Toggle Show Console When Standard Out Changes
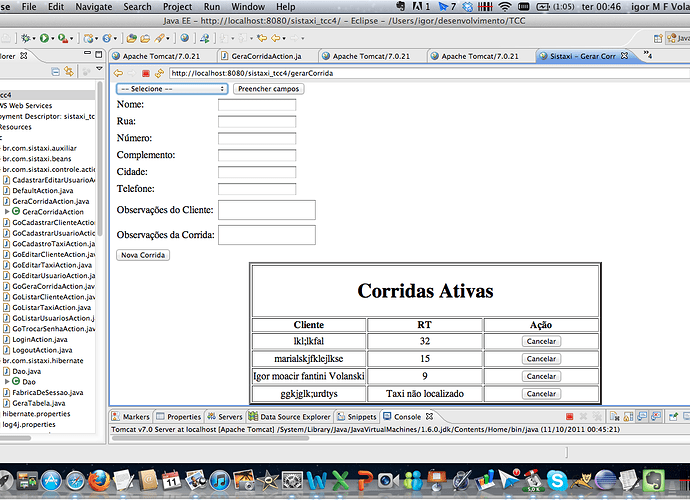The image size is (690, 500). click(x=642, y=416)
